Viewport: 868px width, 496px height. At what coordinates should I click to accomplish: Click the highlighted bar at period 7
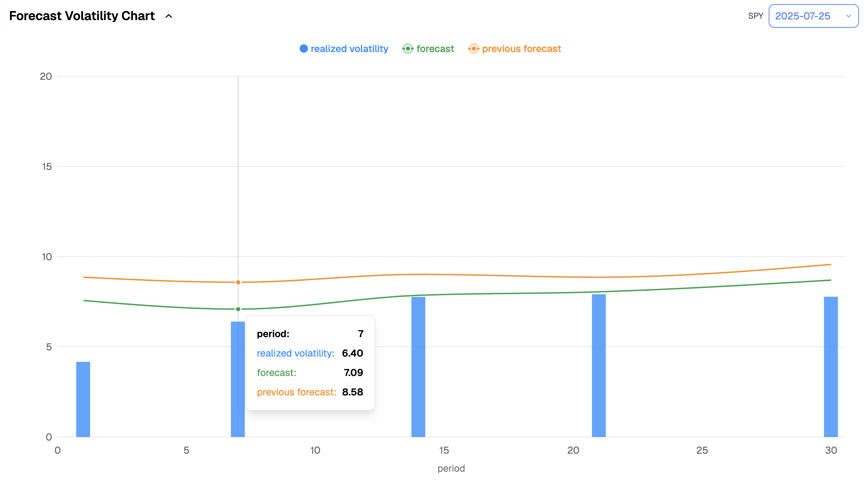click(237, 379)
